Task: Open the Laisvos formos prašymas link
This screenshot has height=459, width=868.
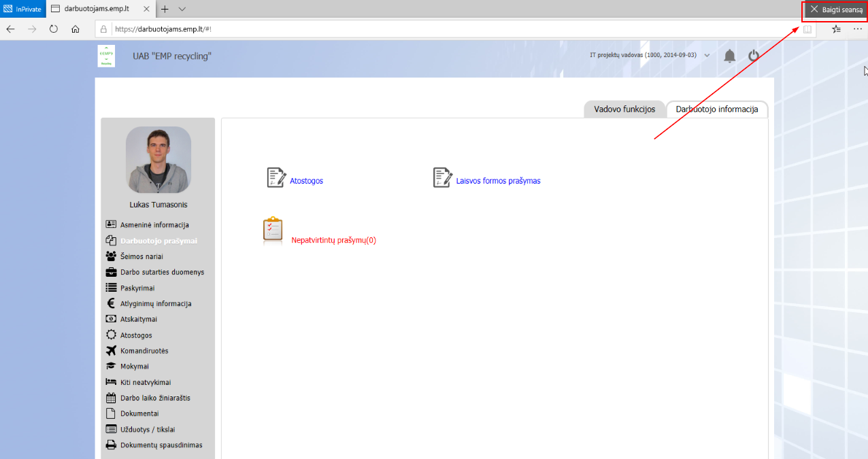Action: [x=499, y=181]
